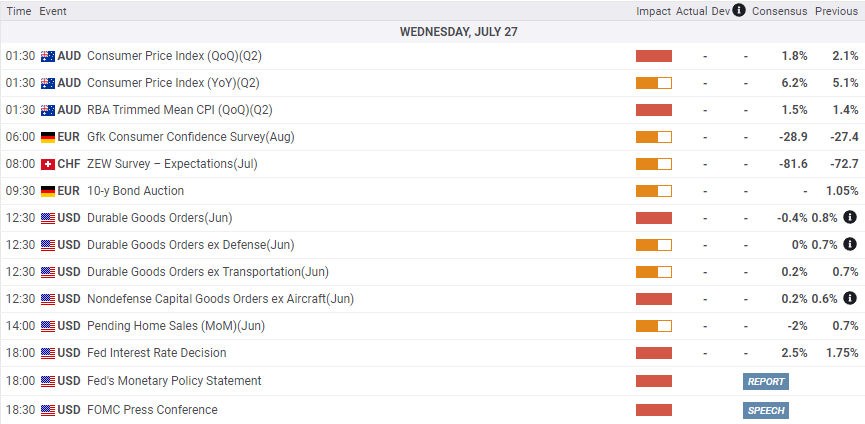
Task: Expand the RBA Trimmed Mean CPI row
Action: (x=432, y=110)
